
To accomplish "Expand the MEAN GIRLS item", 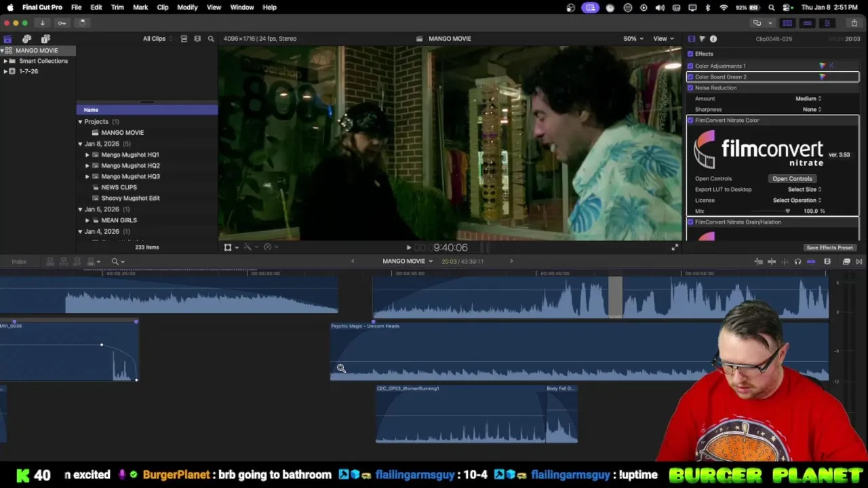I will click(87, 220).
